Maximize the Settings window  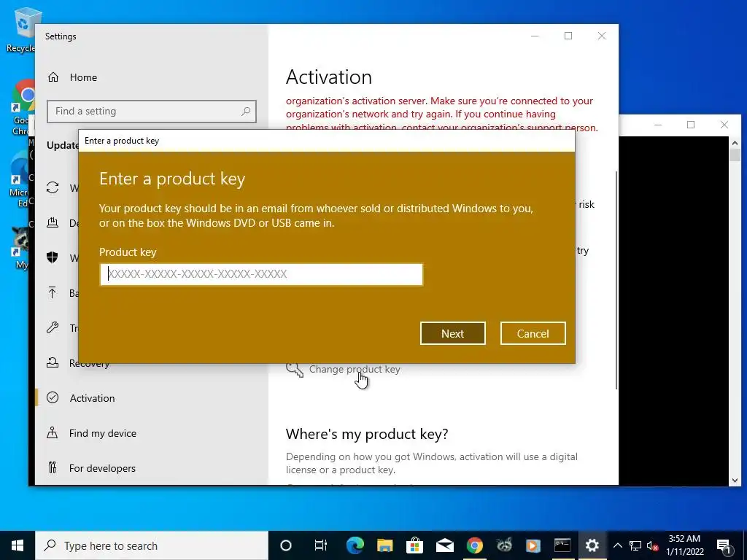click(x=568, y=36)
